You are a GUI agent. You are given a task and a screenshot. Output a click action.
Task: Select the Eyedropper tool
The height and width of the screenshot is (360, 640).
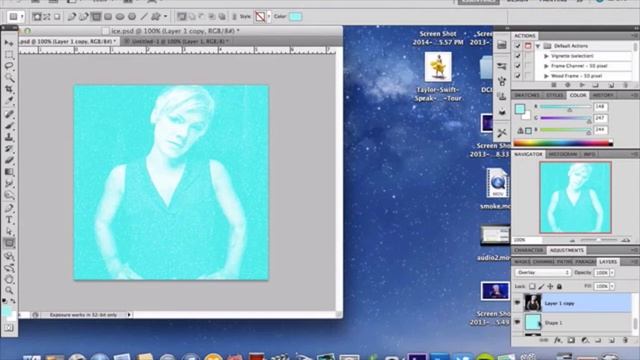tap(9, 100)
